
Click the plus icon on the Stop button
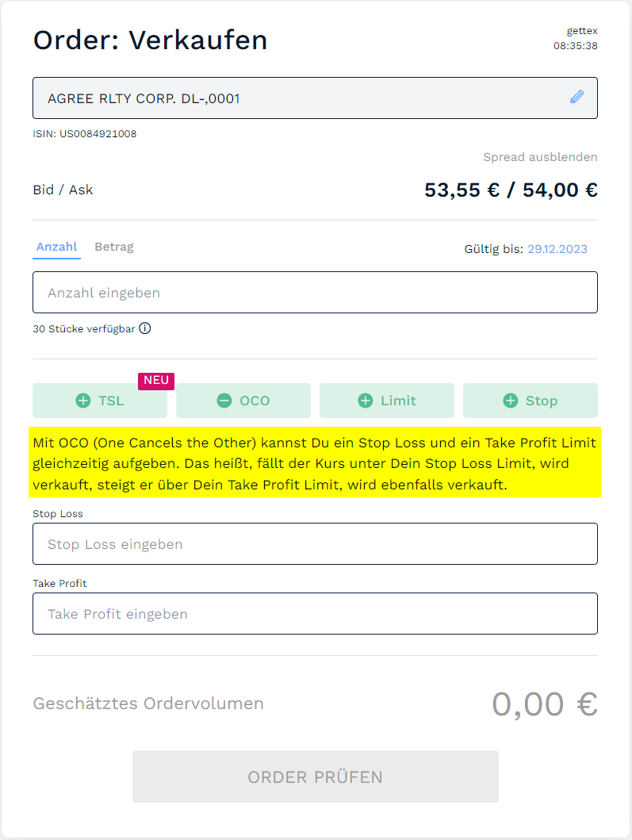[510, 401]
